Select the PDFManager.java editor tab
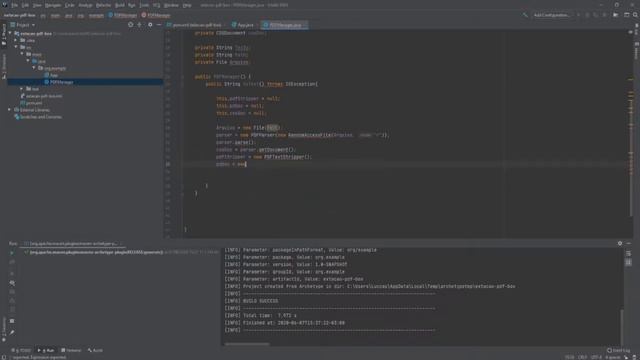Screen dimensions: 640x360 pos(285,25)
